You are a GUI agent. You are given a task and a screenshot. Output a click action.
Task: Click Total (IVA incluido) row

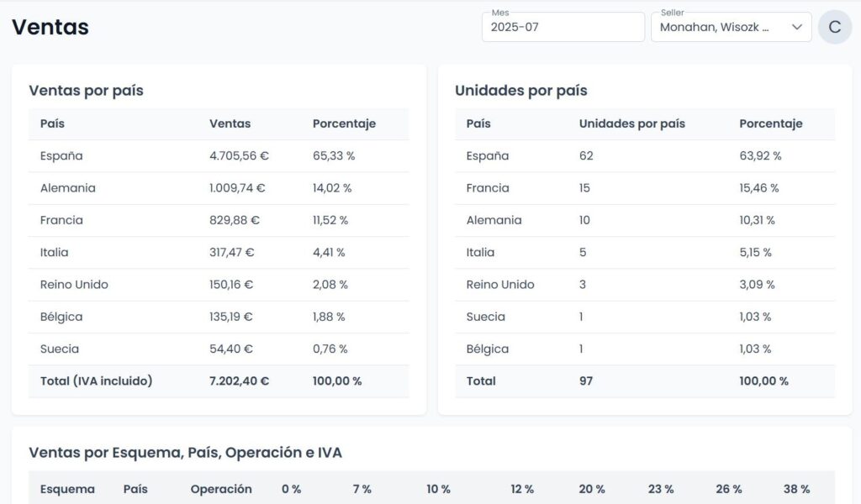219,381
